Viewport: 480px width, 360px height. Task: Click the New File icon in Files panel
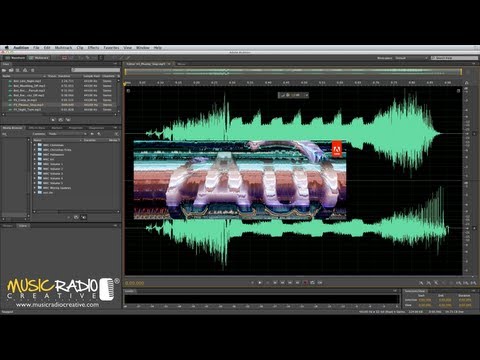18,70
